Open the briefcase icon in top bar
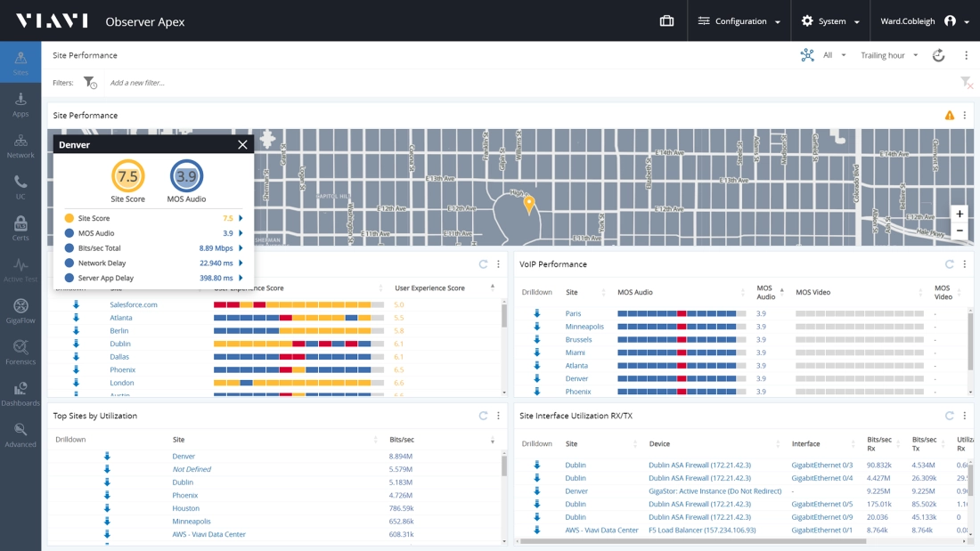980x551 pixels. coord(666,20)
